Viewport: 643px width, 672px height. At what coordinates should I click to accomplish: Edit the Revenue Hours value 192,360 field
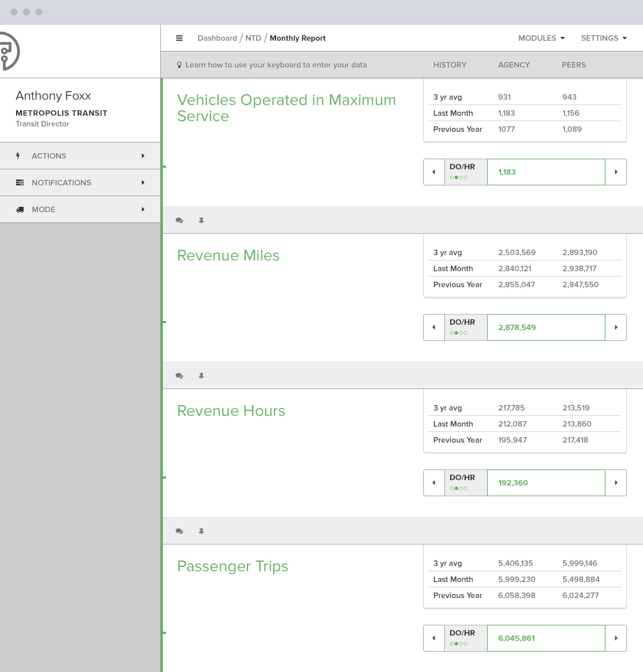(x=546, y=483)
